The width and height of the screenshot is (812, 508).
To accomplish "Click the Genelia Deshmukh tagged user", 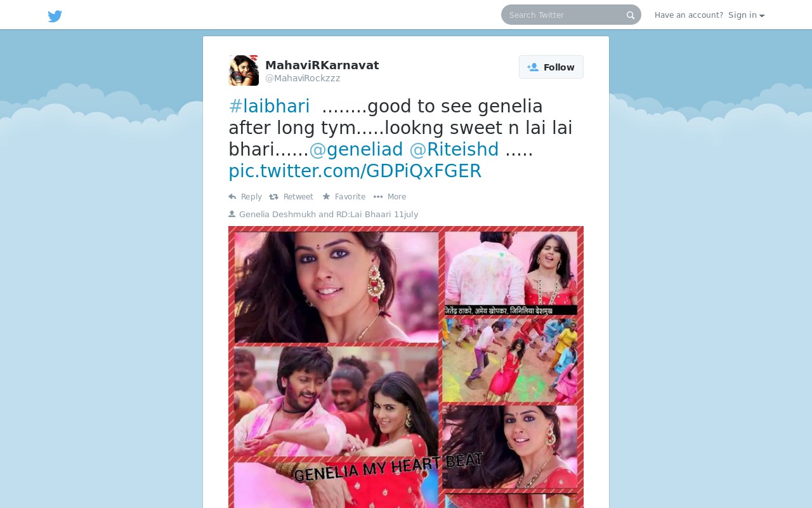I will tap(277, 214).
